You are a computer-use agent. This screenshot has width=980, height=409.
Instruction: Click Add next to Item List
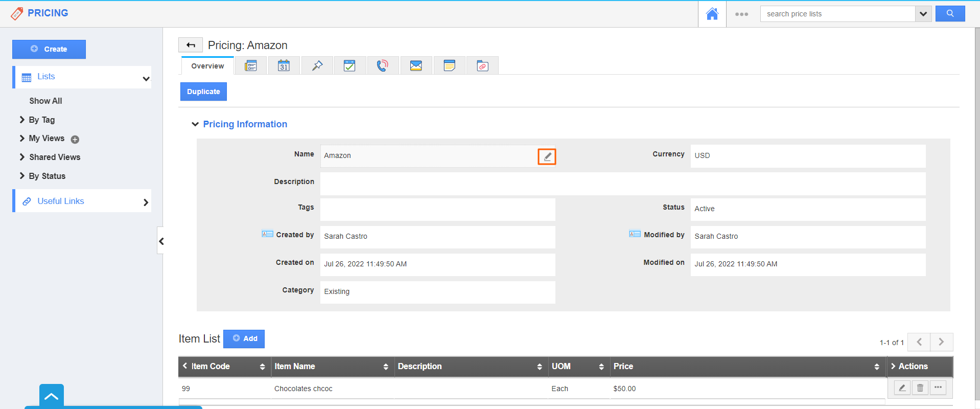tap(244, 338)
